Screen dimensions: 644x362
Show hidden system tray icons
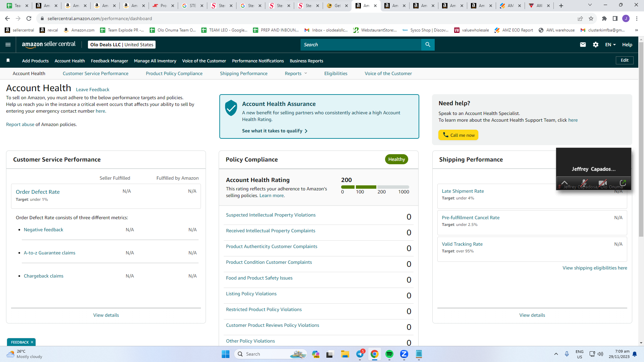tap(556, 354)
